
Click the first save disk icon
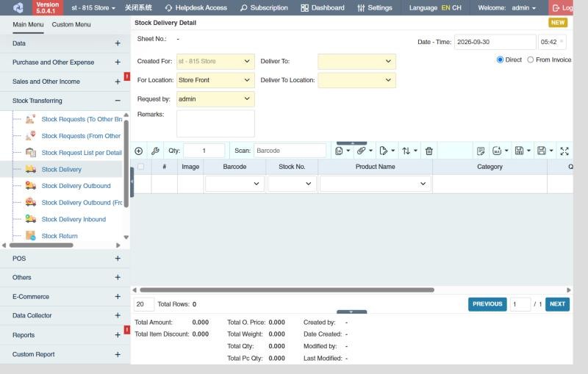tap(519, 151)
